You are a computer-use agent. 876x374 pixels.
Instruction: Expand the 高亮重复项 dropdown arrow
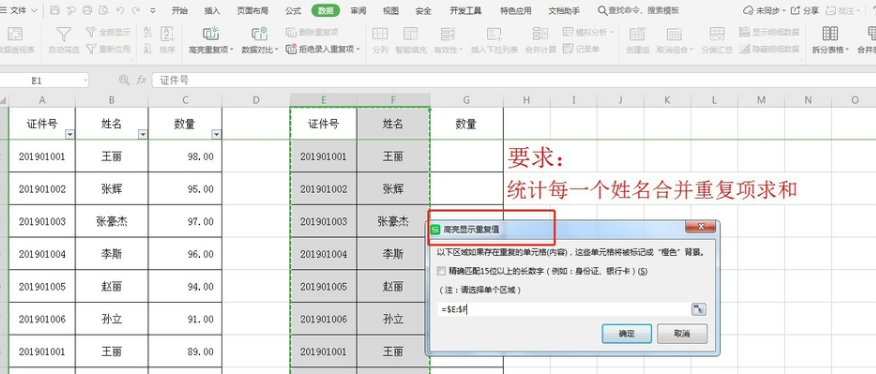click(231, 50)
